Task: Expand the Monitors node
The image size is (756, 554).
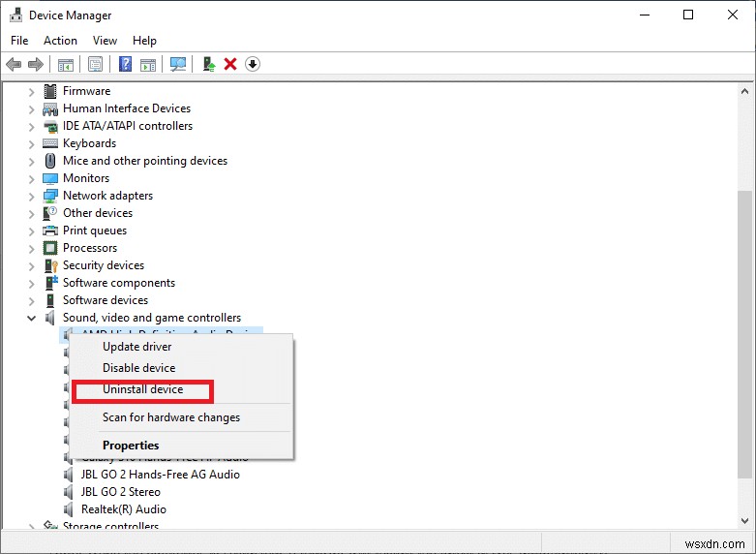Action: [31, 178]
